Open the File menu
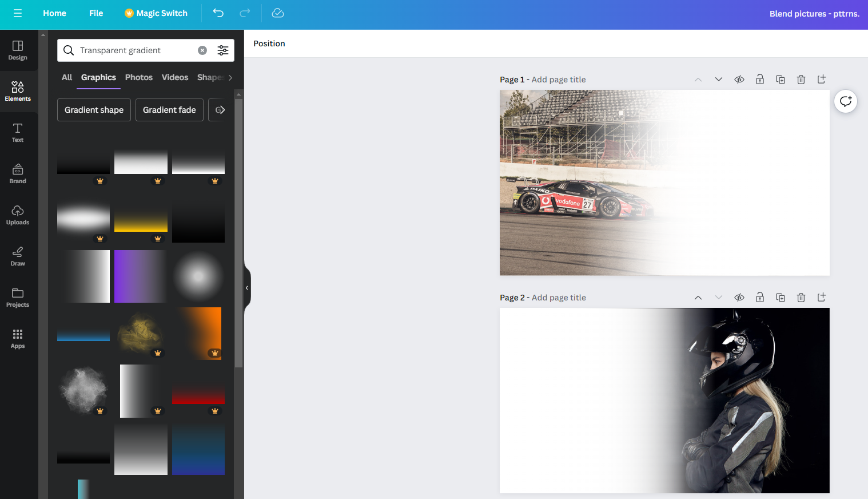 pos(96,13)
